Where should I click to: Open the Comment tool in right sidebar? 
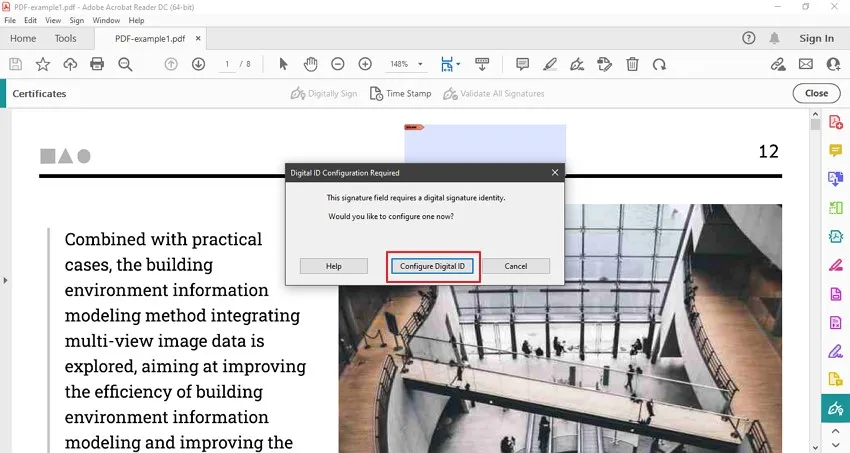[835, 150]
